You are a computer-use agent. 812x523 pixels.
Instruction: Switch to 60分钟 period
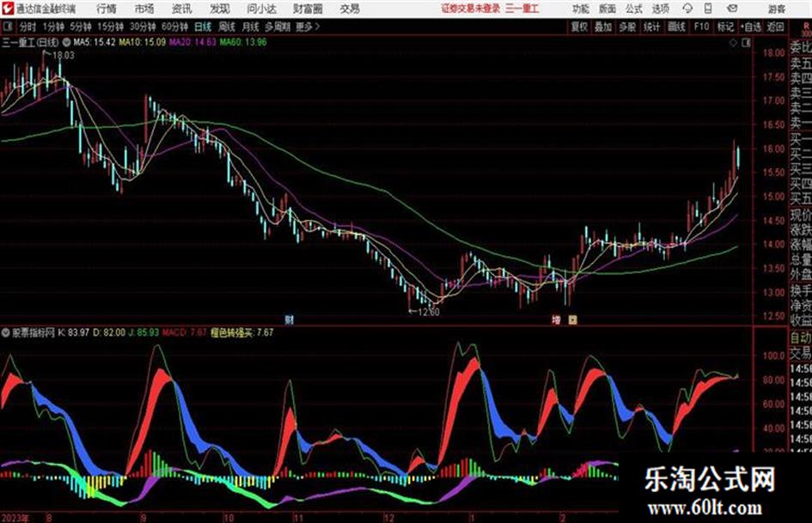click(x=174, y=27)
